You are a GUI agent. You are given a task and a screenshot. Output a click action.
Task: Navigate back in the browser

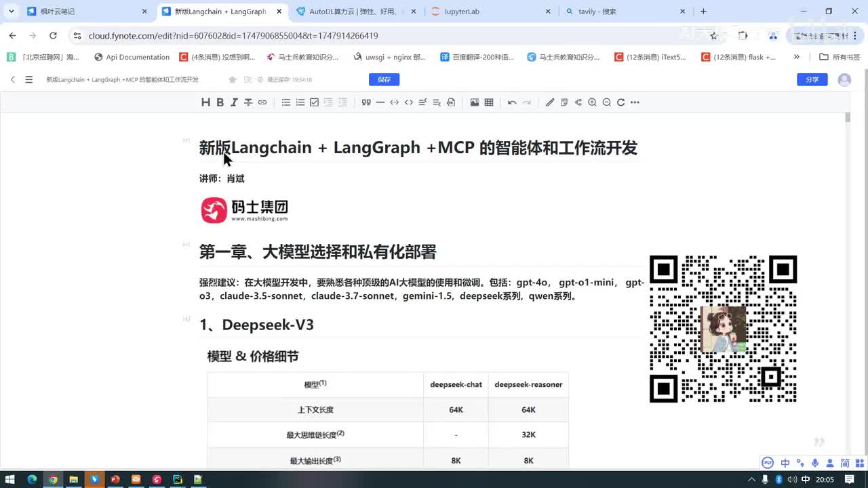pos(12,35)
